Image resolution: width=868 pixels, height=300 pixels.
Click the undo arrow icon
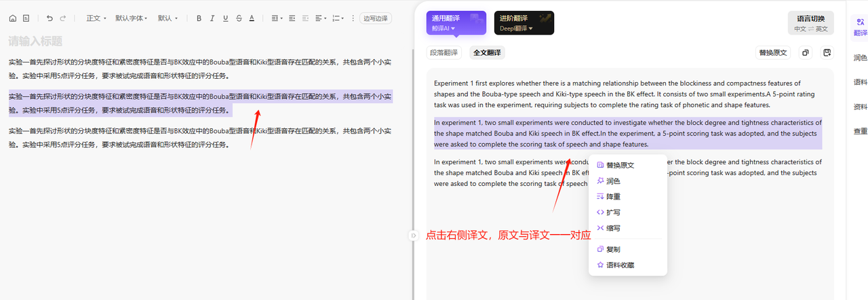click(50, 18)
